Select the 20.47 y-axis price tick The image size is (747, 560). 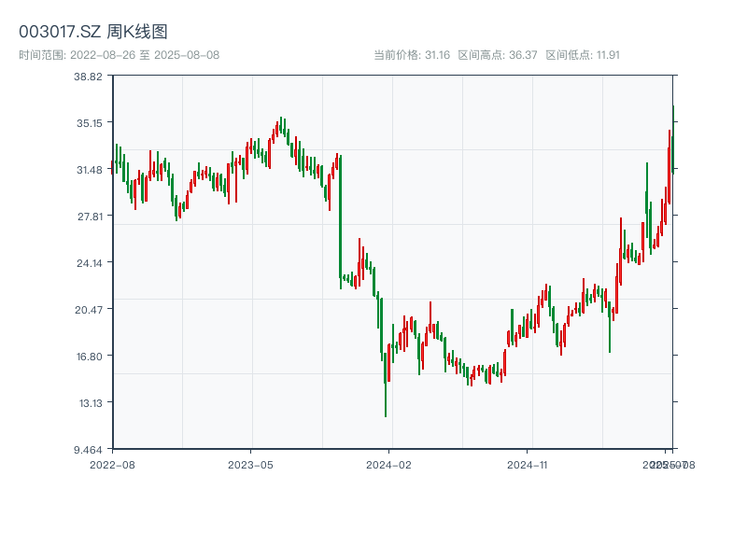point(88,310)
